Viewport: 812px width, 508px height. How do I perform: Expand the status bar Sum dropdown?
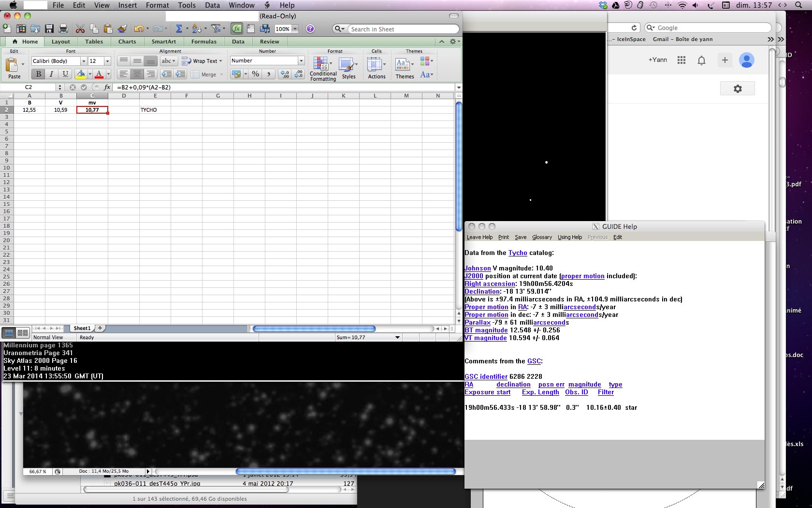[397, 337]
